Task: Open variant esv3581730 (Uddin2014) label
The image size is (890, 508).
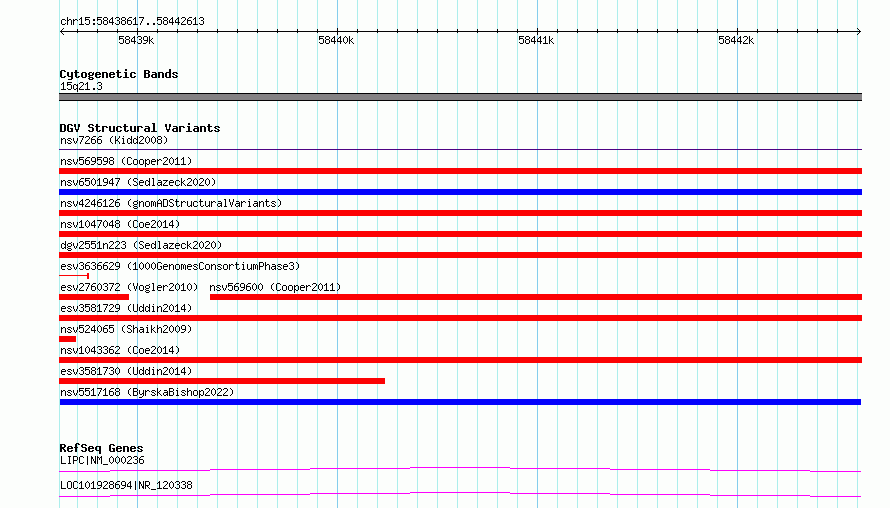Action: click(x=126, y=371)
